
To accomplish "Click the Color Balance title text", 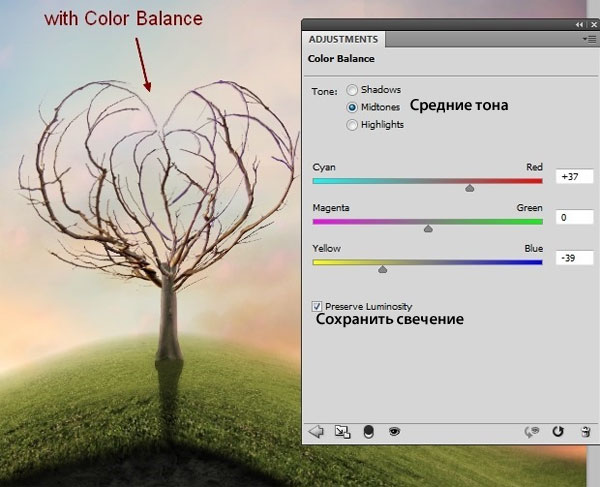I will tap(341, 59).
